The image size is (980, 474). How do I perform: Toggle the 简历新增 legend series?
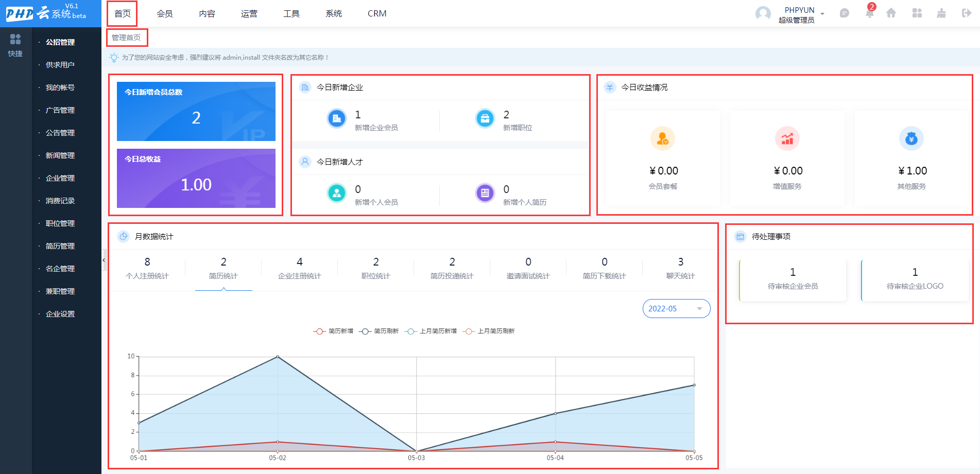tap(333, 331)
